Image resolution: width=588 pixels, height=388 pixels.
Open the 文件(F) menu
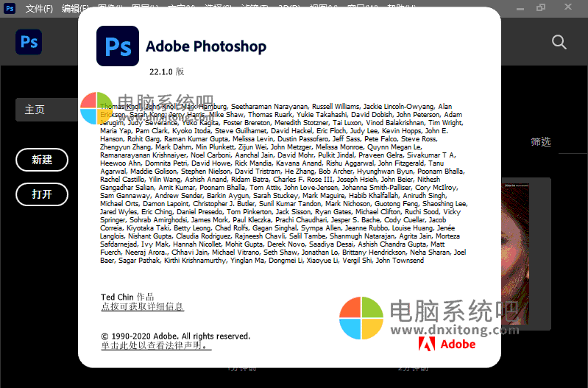click(x=39, y=8)
